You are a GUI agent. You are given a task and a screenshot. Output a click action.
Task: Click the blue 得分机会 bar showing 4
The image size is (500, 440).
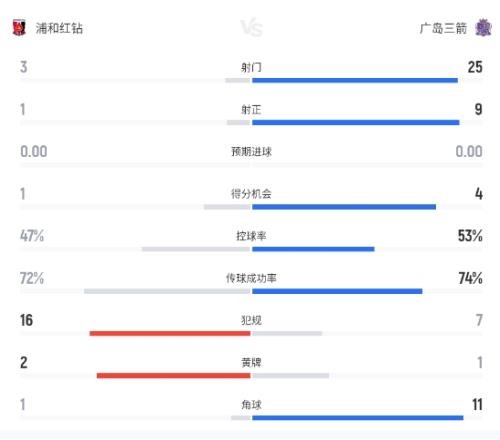pos(344,207)
